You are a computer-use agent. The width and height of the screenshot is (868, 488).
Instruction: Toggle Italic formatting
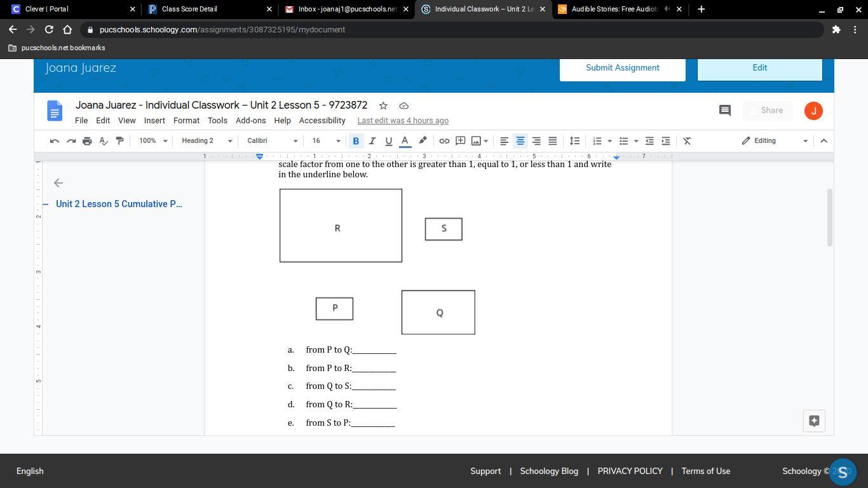tap(372, 141)
